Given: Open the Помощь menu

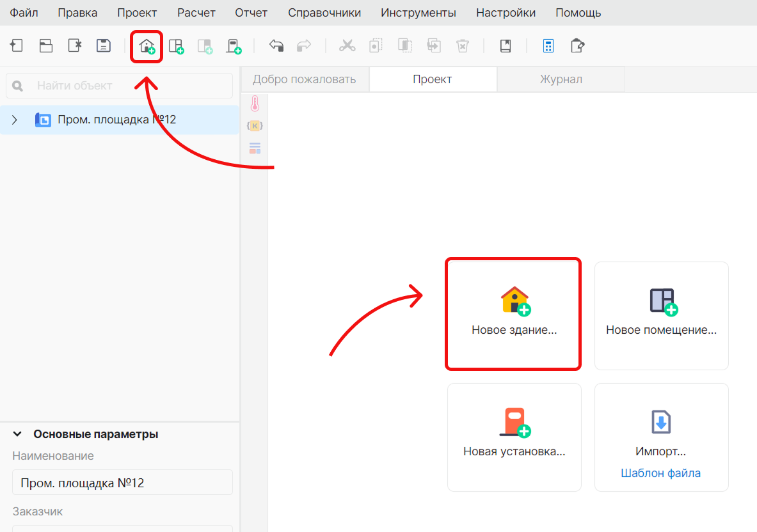Looking at the screenshot, I should click(578, 13).
